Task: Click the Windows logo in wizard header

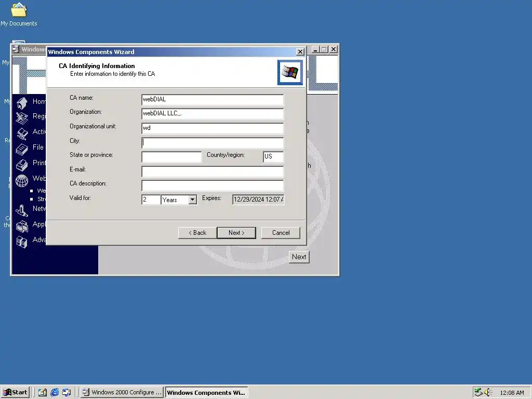Action: click(290, 72)
